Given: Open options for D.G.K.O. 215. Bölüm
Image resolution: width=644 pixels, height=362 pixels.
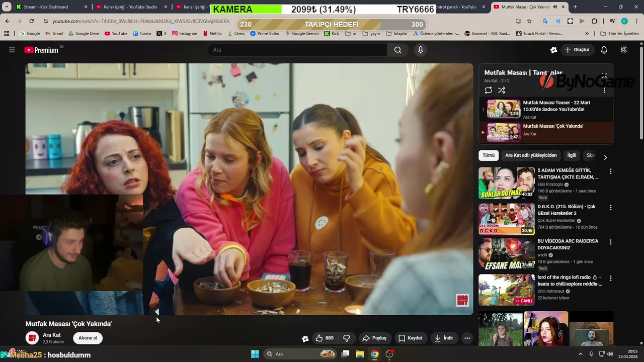Looking at the screenshot, I should pos(611,208).
